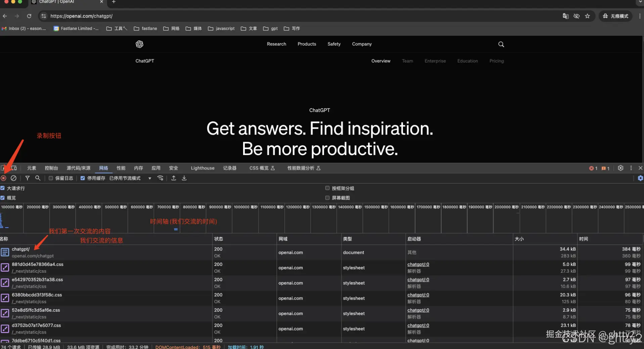Switch to the 控制台 DevTools tab
This screenshot has height=349, width=644.
click(51, 168)
